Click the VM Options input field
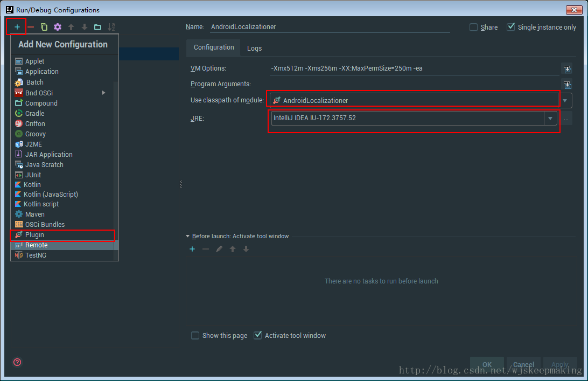 (415, 68)
